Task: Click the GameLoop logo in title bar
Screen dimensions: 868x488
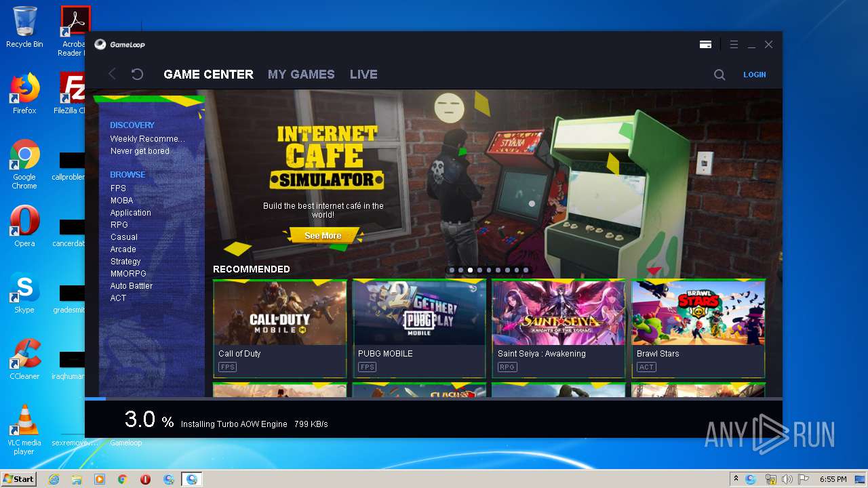Action: tap(119, 44)
